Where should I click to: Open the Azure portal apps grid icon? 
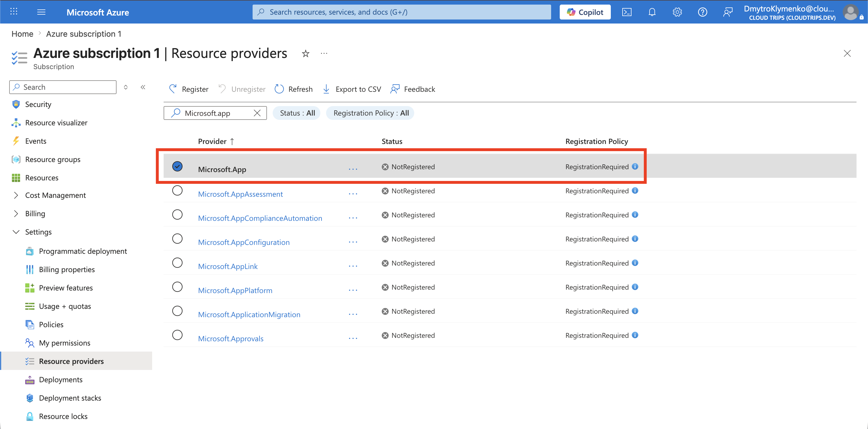click(x=13, y=12)
